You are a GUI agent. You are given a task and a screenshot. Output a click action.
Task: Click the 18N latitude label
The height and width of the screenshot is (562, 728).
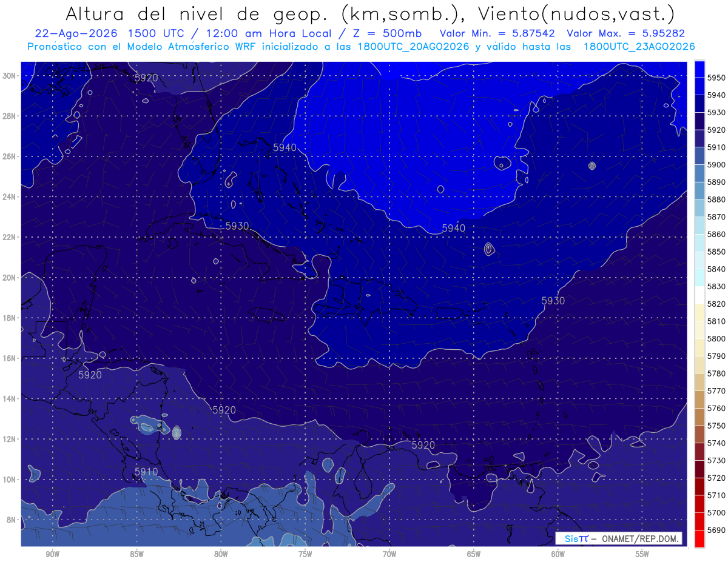pos(10,318)
